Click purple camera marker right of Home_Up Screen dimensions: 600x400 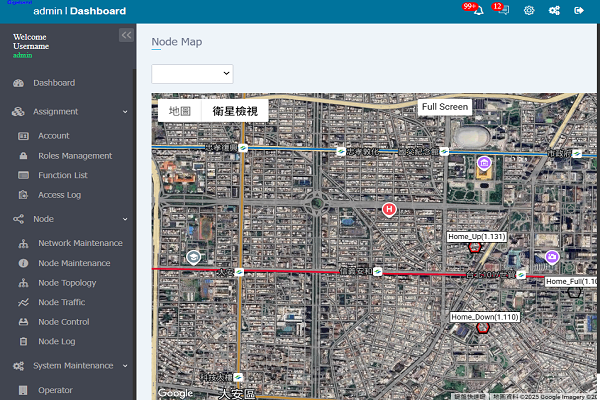[552, 257]
